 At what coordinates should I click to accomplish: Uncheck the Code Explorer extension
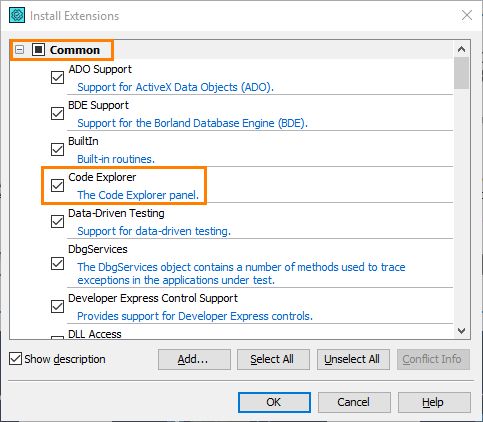click(57, 185)
